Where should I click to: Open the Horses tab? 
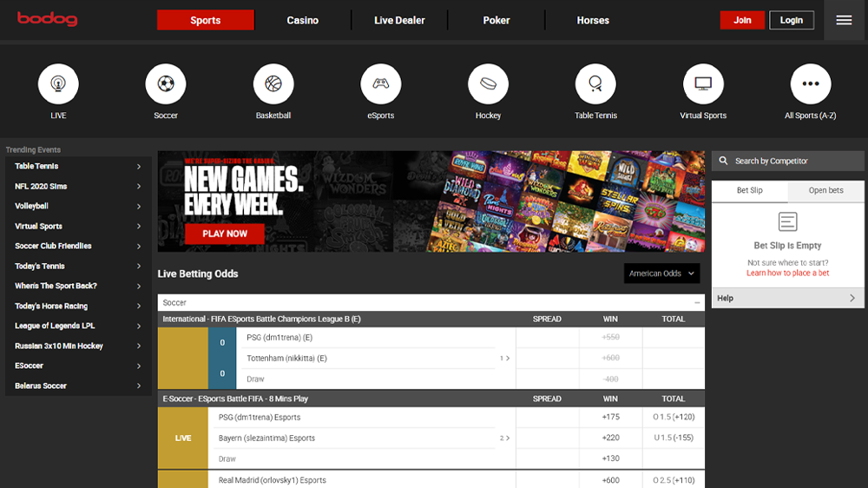(593, 20)
